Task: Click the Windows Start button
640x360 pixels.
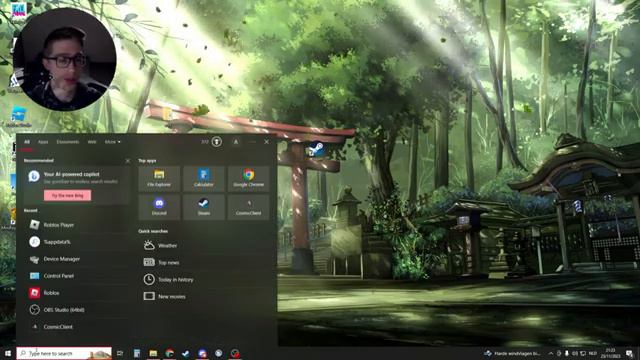Action: point(8,353)
